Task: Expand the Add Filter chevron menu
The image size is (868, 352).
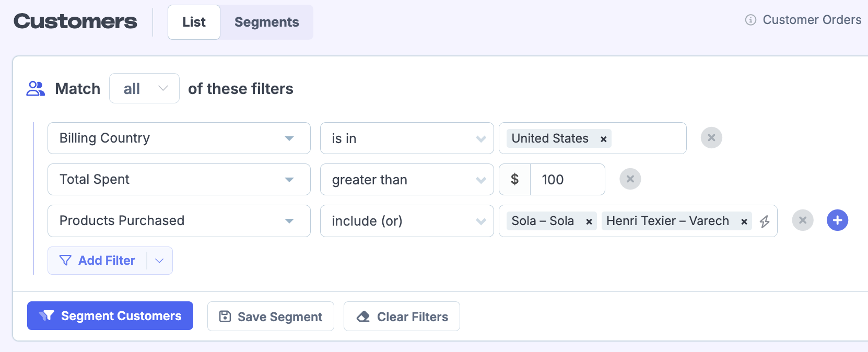Action: pos(159,261)
